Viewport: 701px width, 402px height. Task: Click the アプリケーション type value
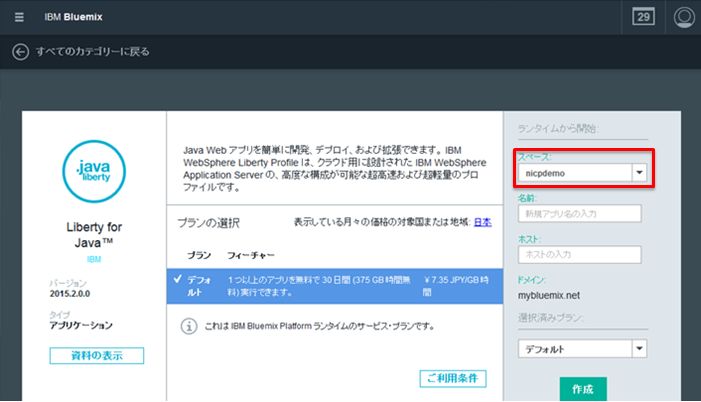(x=81, y=325)
